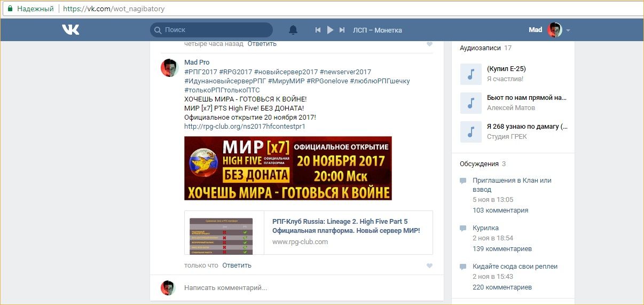Click bubble icon beside Приглашения в Клан
The width and height of the screenshot is (644, 305).
pos(463,181)
